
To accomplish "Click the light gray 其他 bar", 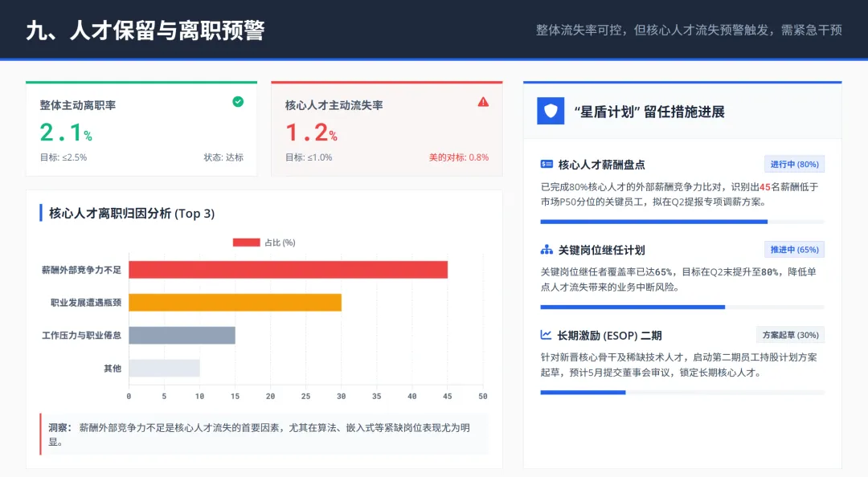I will click(165, 368).
